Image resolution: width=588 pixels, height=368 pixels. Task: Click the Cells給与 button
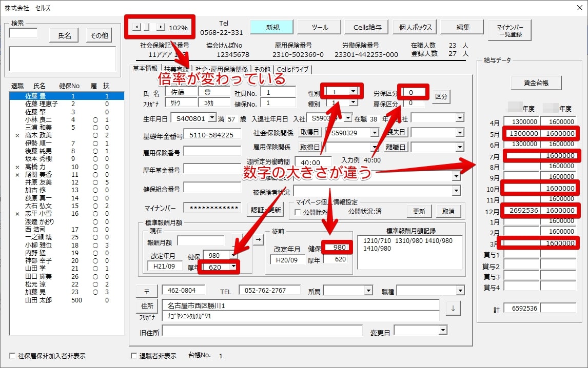click(x=367, y=27)
